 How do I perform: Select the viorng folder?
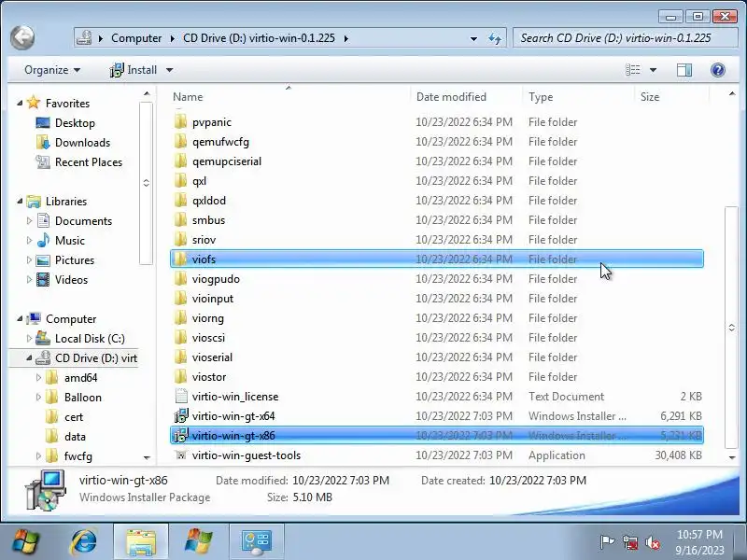[207, 317]
